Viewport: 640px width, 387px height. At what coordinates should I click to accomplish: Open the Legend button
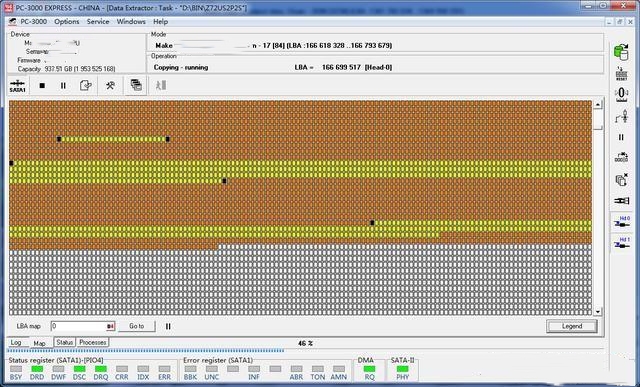pyautogui.click(x=572, y=326)
